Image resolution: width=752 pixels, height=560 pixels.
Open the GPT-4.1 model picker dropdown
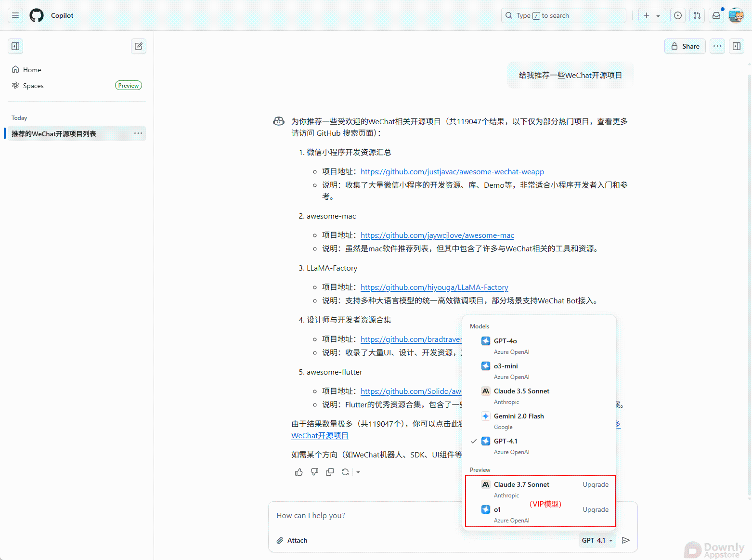point(597,540)
